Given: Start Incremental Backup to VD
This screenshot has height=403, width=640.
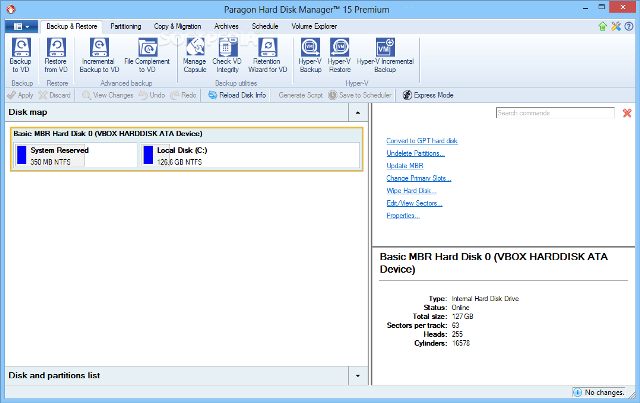Looking at the screenshot, I should coord(99,56).
